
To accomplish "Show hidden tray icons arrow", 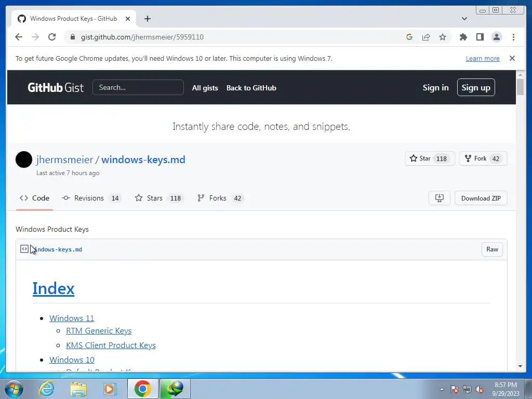I will [442, 389].
